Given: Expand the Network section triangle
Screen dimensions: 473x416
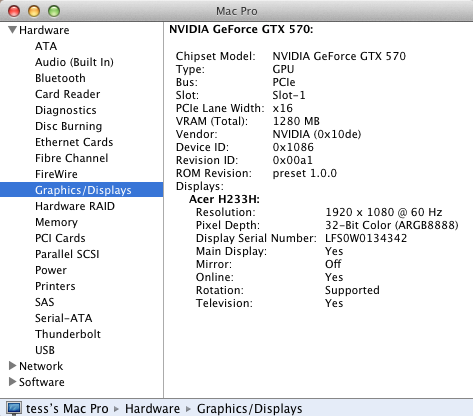Looking at the screenshot, I should [12, 366].
